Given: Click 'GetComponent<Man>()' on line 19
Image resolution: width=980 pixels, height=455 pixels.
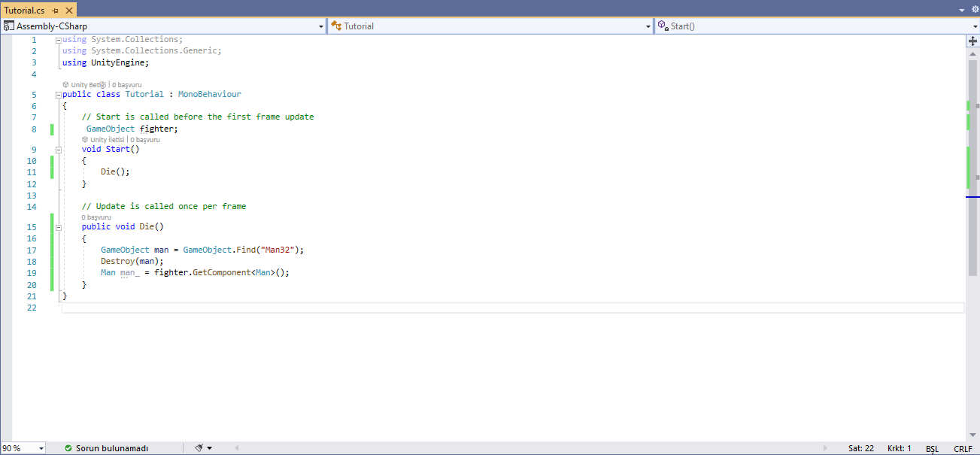Looking at the screenshot, I should point(241,273).
